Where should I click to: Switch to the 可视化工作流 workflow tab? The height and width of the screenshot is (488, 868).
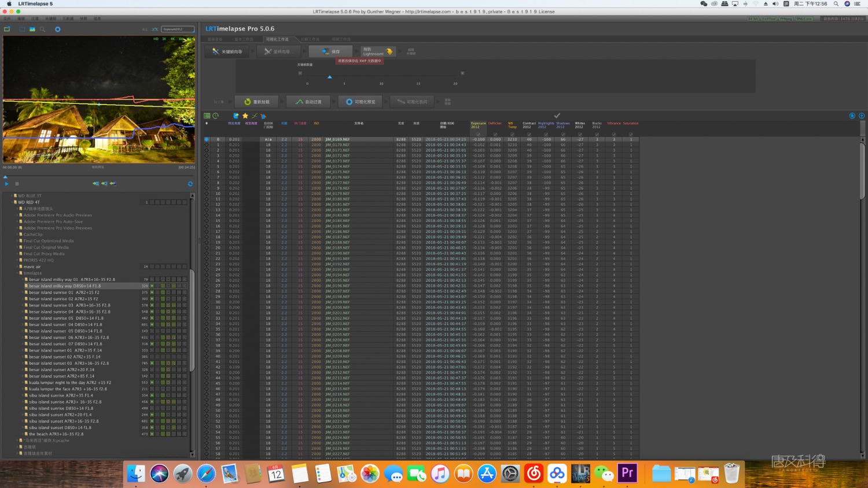click(x=277, y=39)
